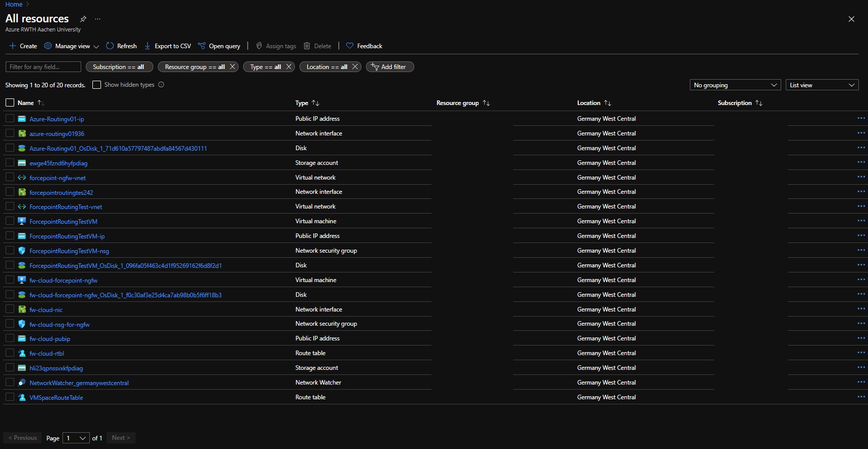Viewport: 868px width, 449px height.
Task: Check the ForcepointRoutingTestVM-ip row
Action: pos(10,236)
